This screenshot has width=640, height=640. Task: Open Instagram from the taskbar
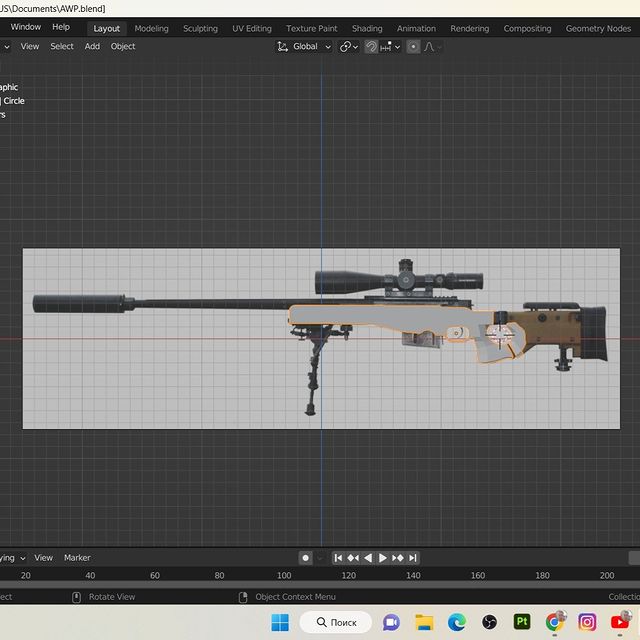587,622
